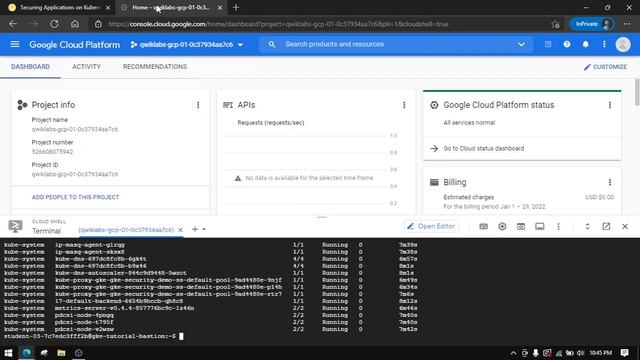Click the InPrivate profile button

click(x=592, y=24)
